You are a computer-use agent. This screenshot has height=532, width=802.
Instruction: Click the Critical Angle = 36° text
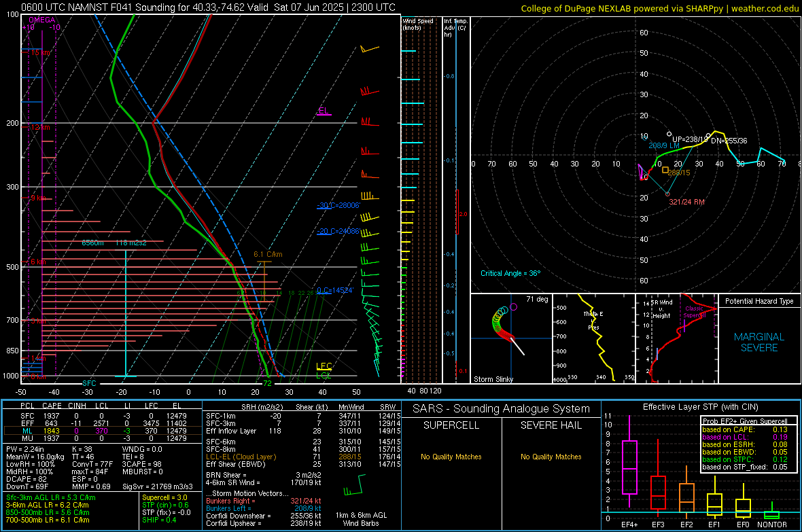point(510,273)
